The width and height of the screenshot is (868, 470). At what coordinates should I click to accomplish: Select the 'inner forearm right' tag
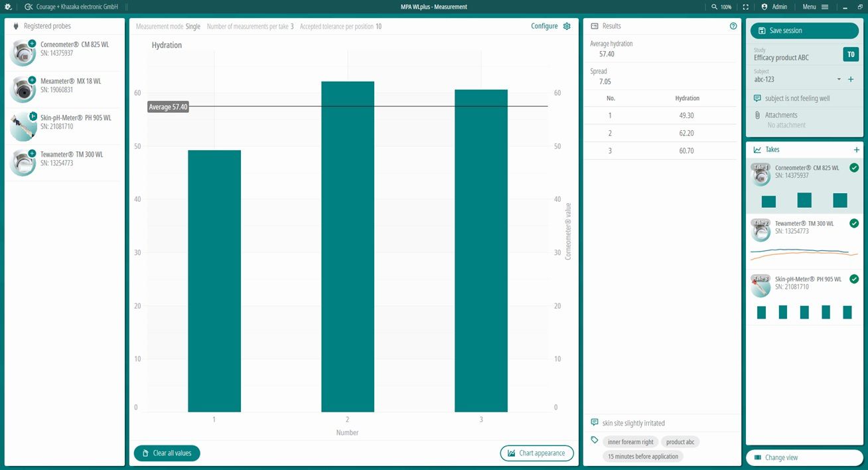pyautogui.click(x=630, y=442)
